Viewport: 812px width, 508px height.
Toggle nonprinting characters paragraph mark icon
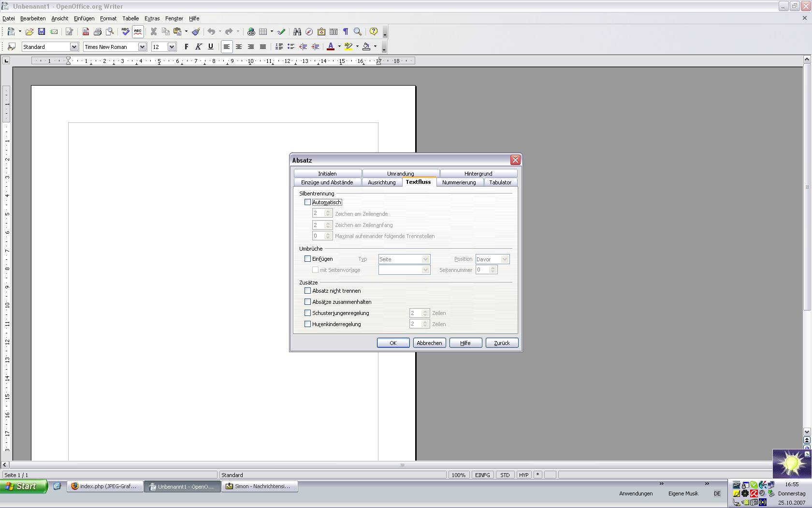click(x=346, y=32)
